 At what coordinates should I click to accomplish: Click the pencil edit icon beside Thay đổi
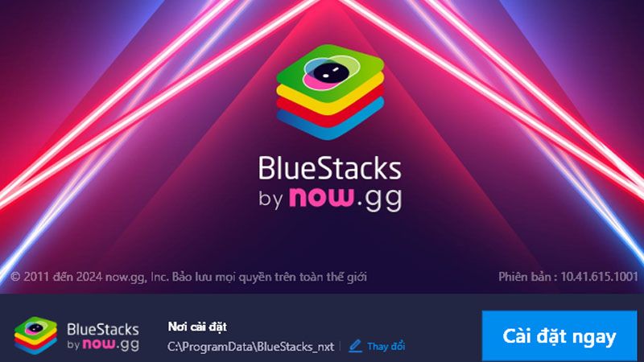coord(355,346)
